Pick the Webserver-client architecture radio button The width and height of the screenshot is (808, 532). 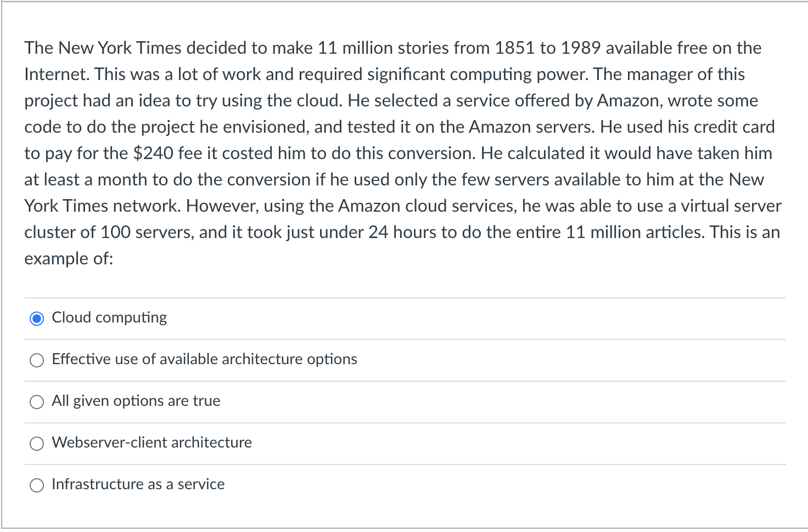point(37,444)
